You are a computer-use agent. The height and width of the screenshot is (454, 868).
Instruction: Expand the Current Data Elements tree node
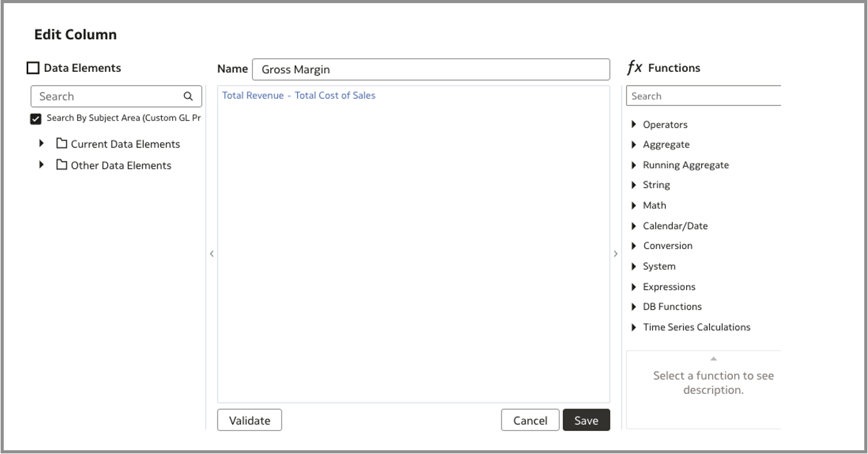(42, 144)
